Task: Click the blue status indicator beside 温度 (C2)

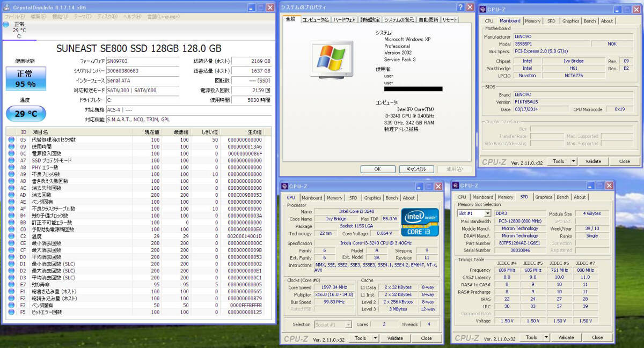Action: 11,235
